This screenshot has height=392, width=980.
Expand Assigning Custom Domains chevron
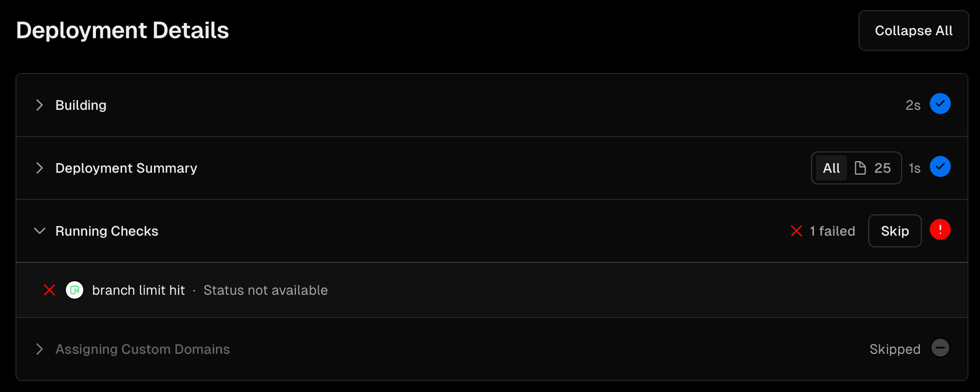pos(39,349)
